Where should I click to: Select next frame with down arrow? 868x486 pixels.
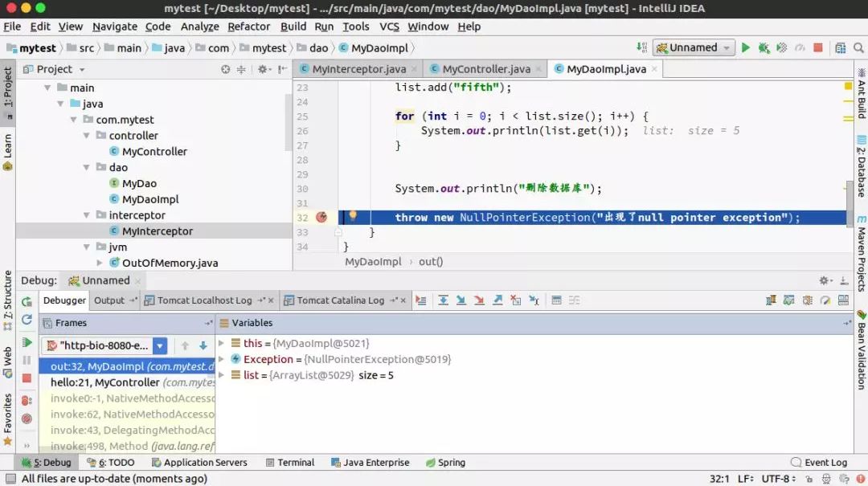(x=203, y=345)
